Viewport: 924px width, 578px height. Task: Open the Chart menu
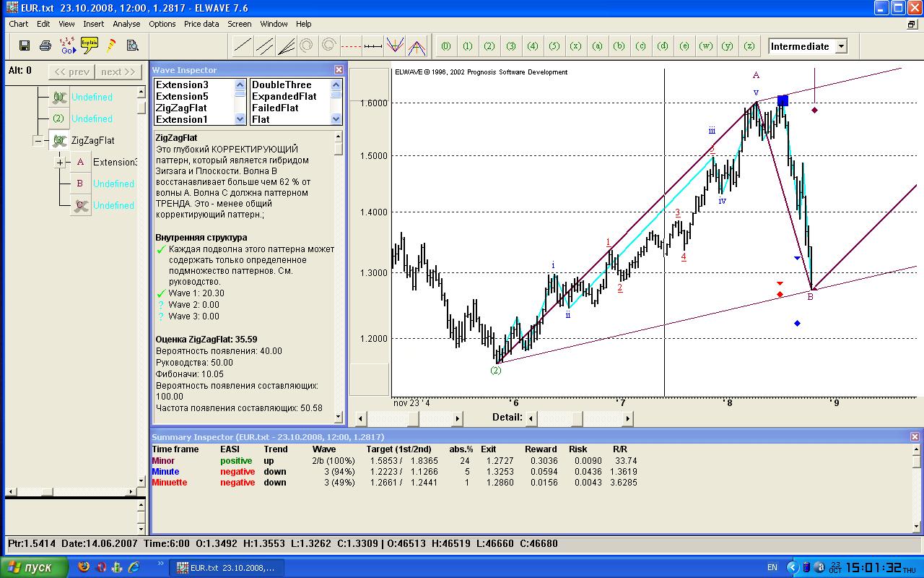coord(19,24)
